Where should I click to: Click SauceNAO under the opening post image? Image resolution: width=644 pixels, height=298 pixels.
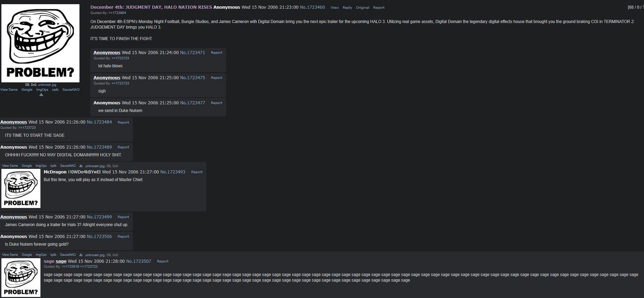click(71, 90)
